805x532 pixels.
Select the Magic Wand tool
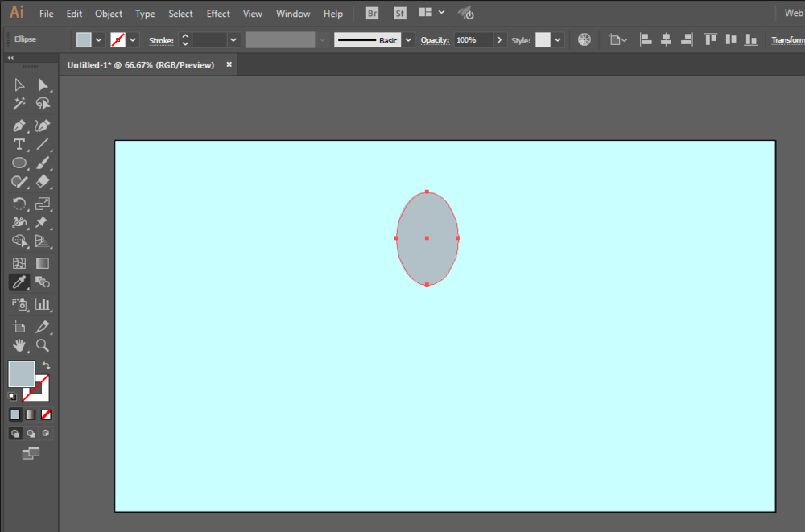point(19,104)
